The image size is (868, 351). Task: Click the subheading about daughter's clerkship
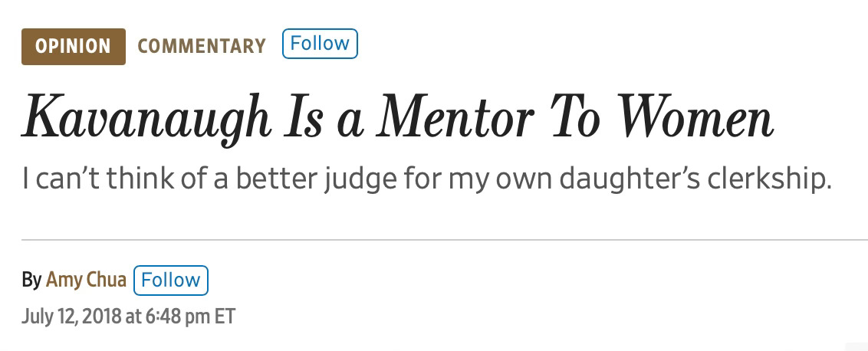pos(427,180)
